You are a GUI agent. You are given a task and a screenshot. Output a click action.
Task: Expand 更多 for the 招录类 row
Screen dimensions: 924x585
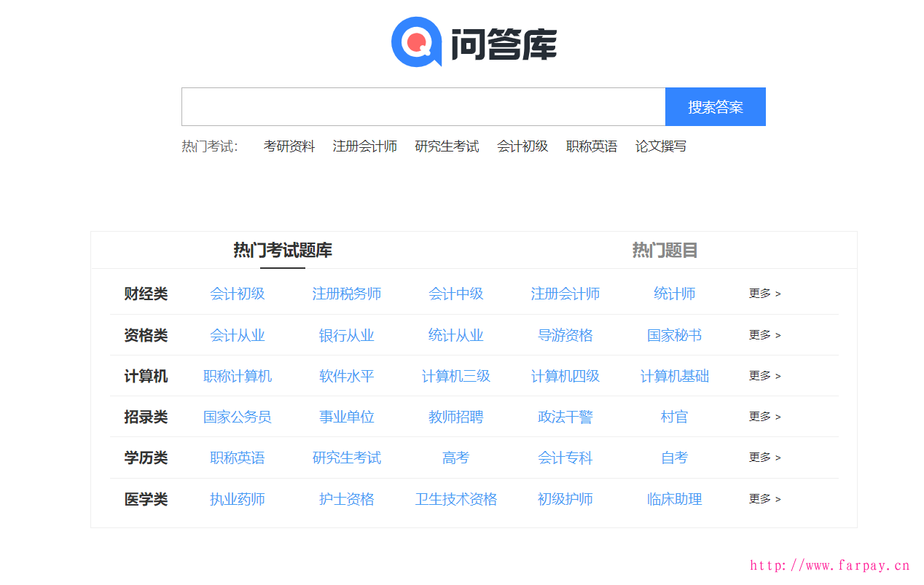pos(764,417)
